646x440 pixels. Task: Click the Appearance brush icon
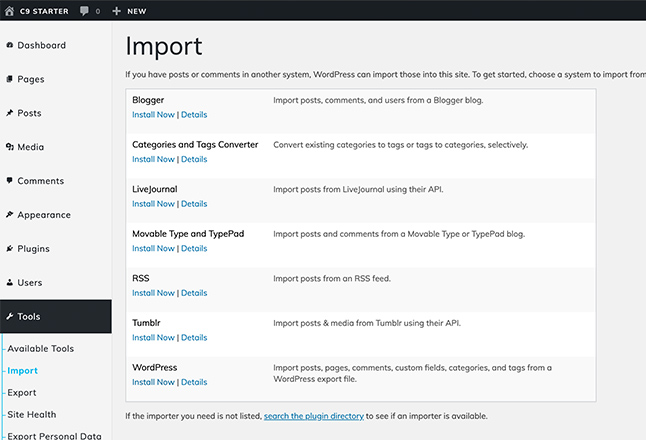coord(10,214)
